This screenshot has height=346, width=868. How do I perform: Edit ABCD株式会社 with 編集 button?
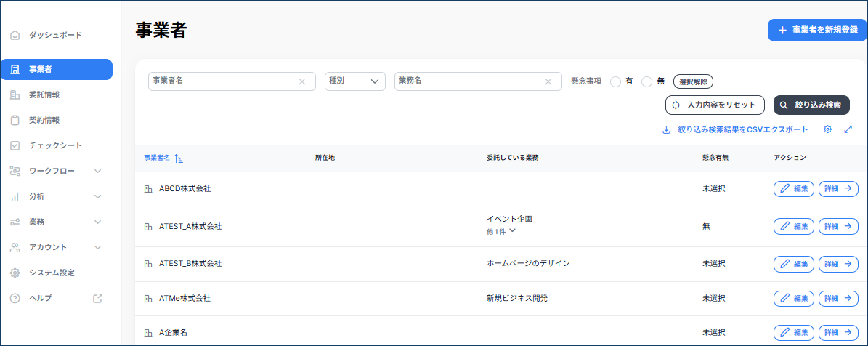point(793,189)
